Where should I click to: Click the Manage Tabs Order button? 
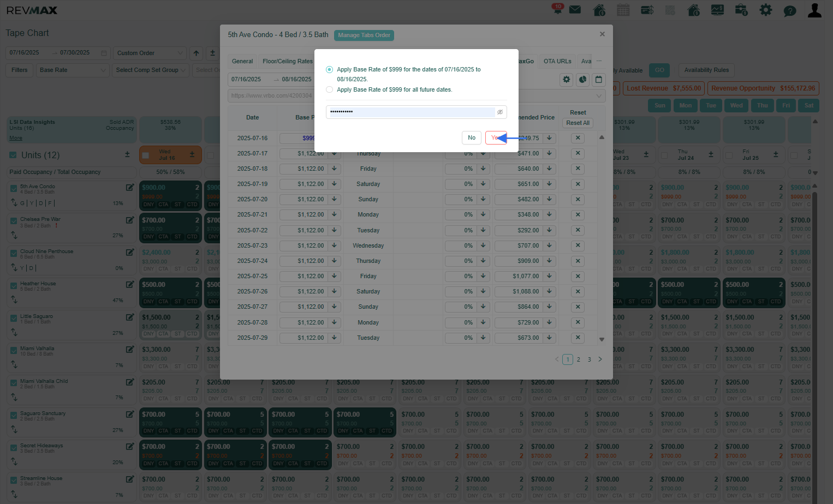364,35
